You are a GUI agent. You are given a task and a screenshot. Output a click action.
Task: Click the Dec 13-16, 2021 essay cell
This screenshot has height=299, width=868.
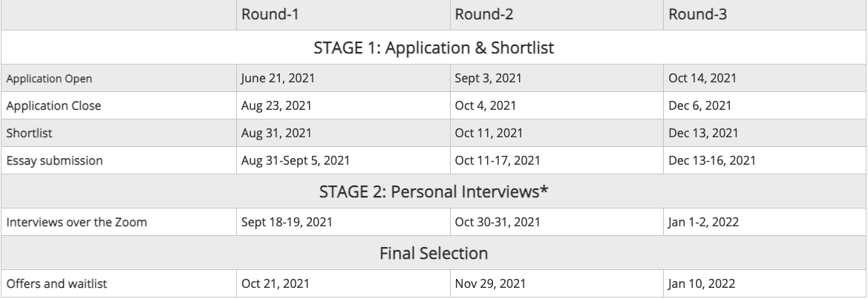coord(712,159)
